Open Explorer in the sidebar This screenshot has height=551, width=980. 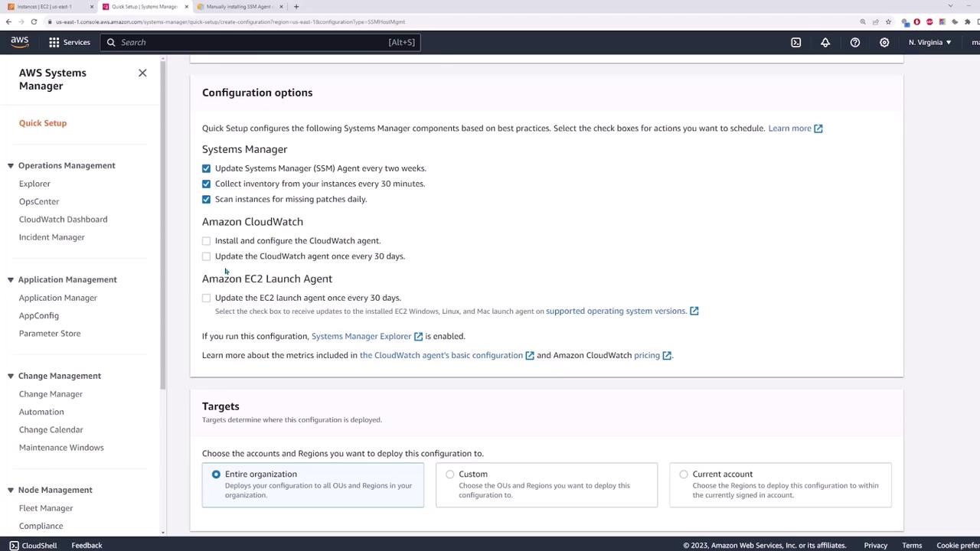(x=34, y=184)
